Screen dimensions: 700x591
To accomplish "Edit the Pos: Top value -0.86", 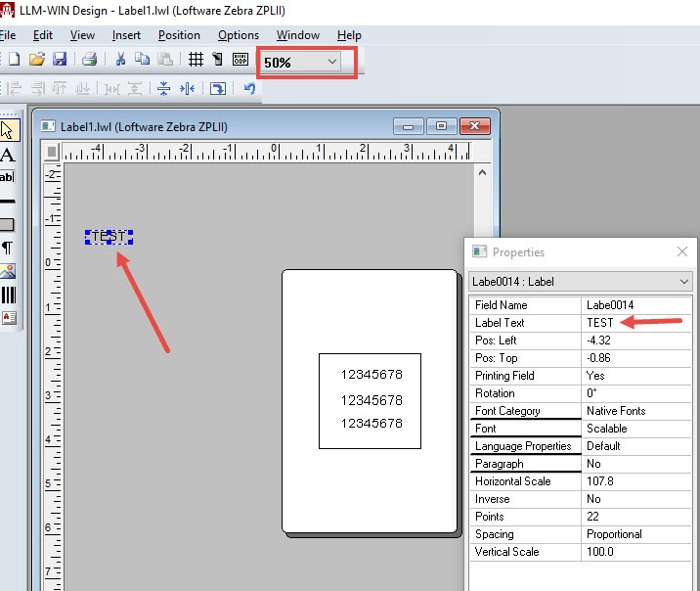I will (x=635, y=358).
